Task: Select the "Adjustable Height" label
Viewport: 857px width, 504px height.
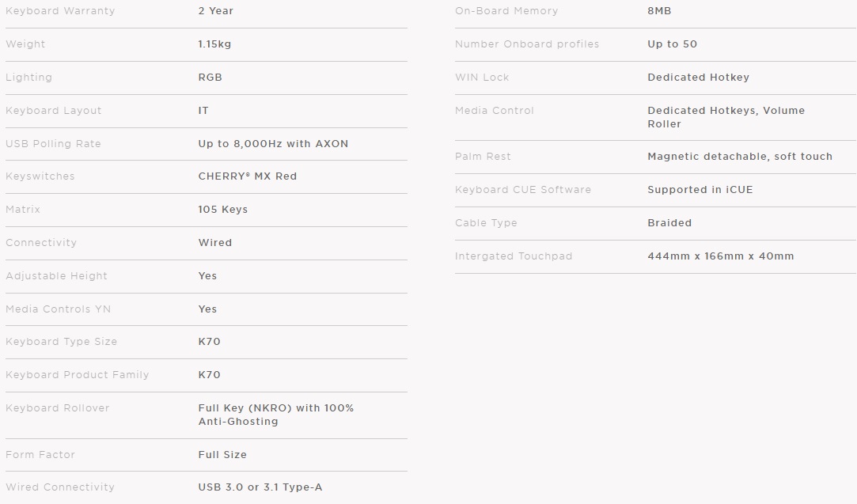Action: pyautogui.click(x=56, y=276)
